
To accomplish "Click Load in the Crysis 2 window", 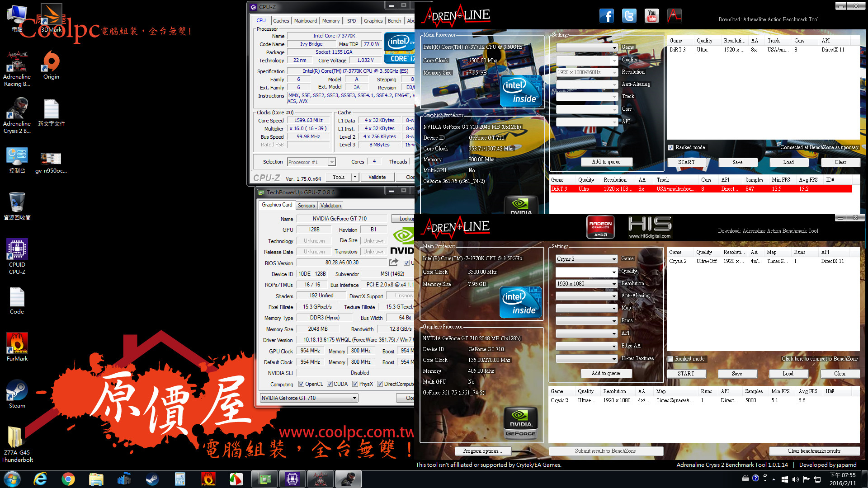I will tap(788, 374).
